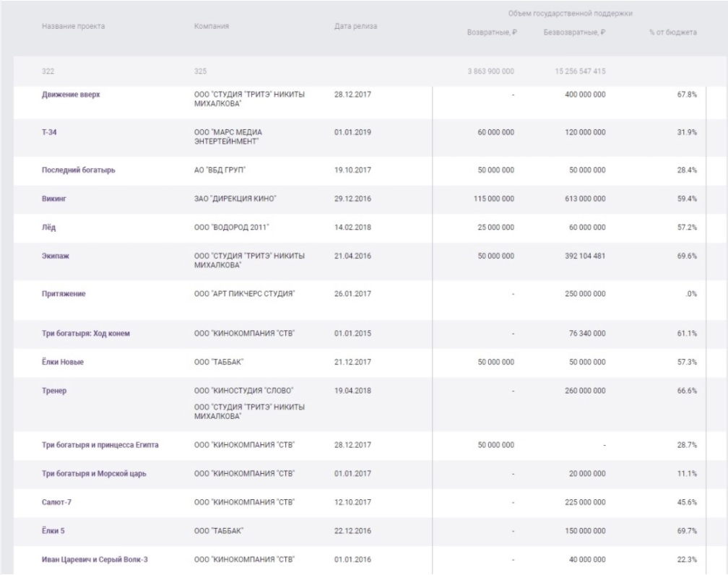Image resolution: width=728 pixels, height=575 pixels.
Task: Select the «Ёлки 5» project link
Action: (53, 531)
